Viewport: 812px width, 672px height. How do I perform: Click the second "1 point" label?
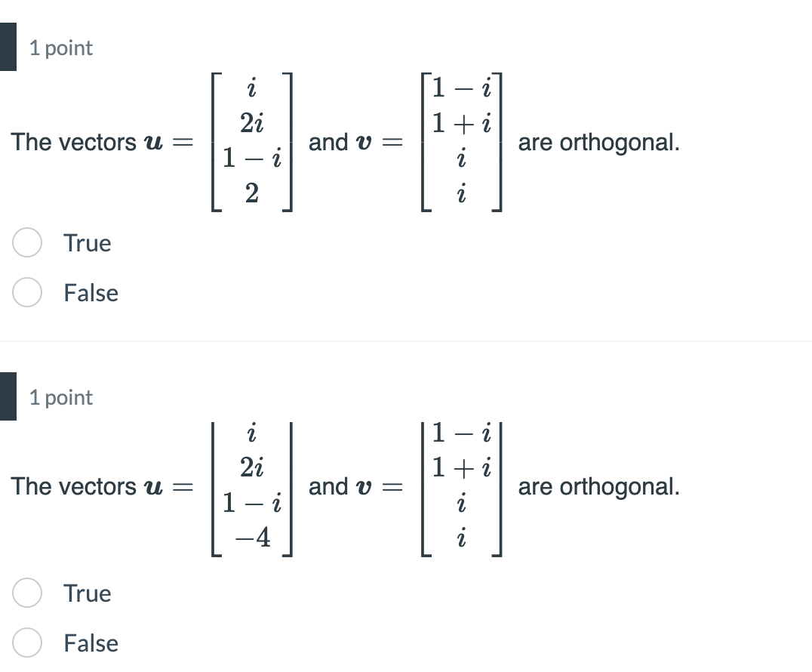coord(60,397)
